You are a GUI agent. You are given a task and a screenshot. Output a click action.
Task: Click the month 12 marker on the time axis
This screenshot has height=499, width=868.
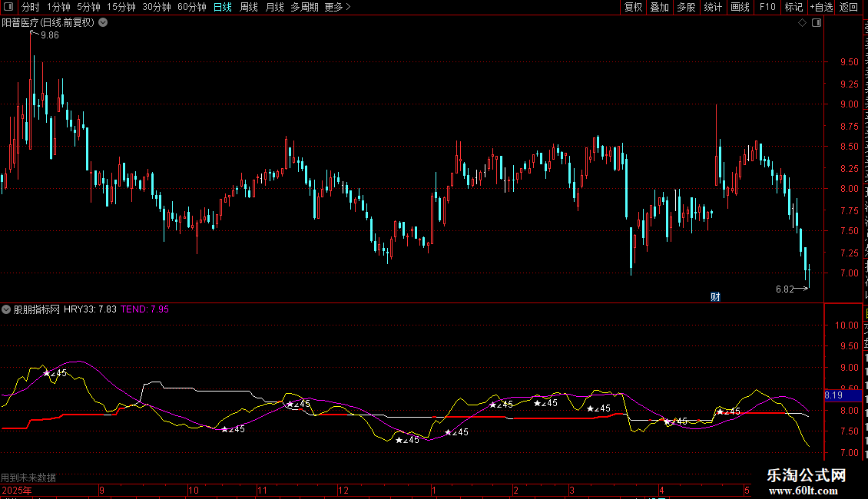click(343, 491)
